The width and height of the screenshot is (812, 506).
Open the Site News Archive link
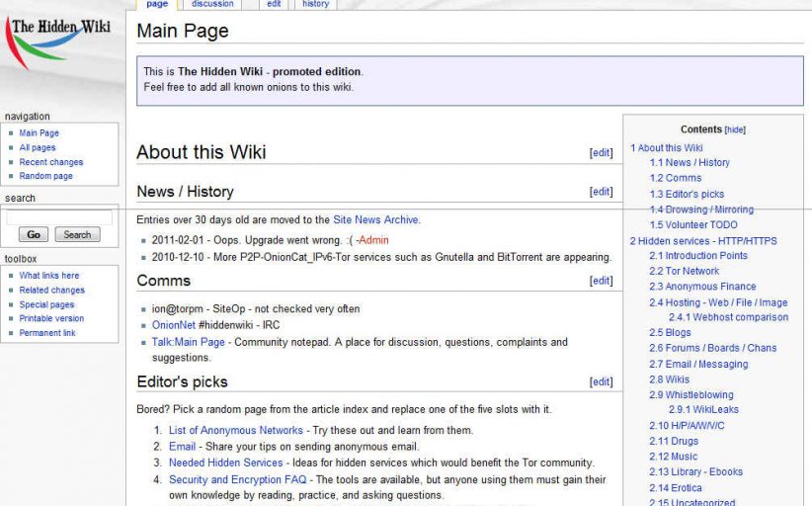coord(376,219)
